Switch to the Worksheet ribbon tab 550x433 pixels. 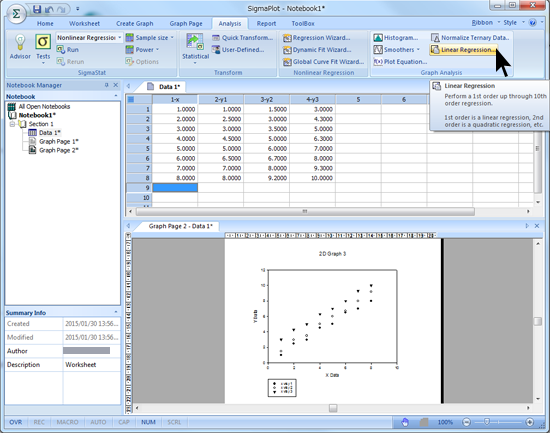pos(84,24)
